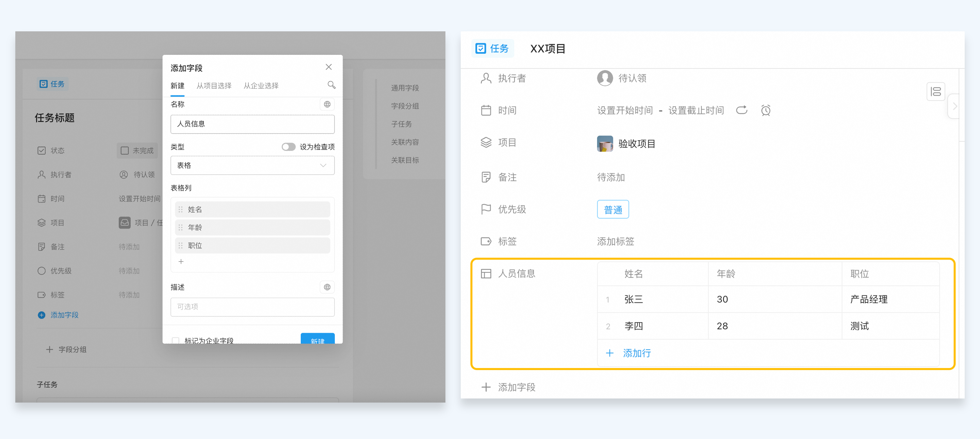Screen dimensions: 980x439
Task: Click the 产品经理 cell
Action: (x=891, y=299)
